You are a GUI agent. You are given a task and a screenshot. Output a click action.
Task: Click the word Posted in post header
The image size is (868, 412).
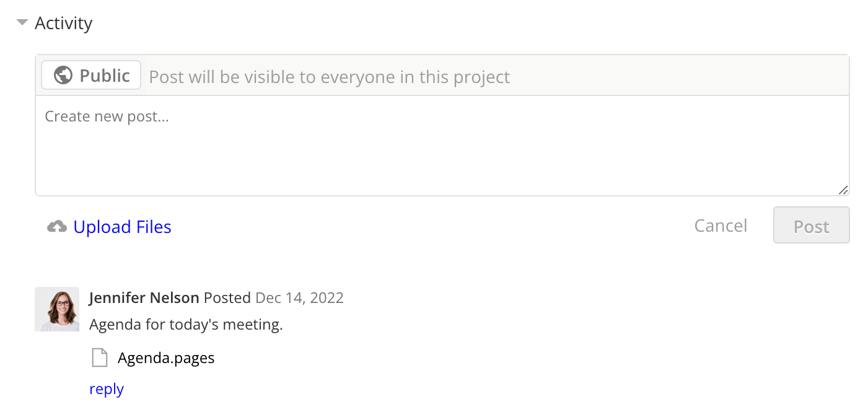pos(227,298)
